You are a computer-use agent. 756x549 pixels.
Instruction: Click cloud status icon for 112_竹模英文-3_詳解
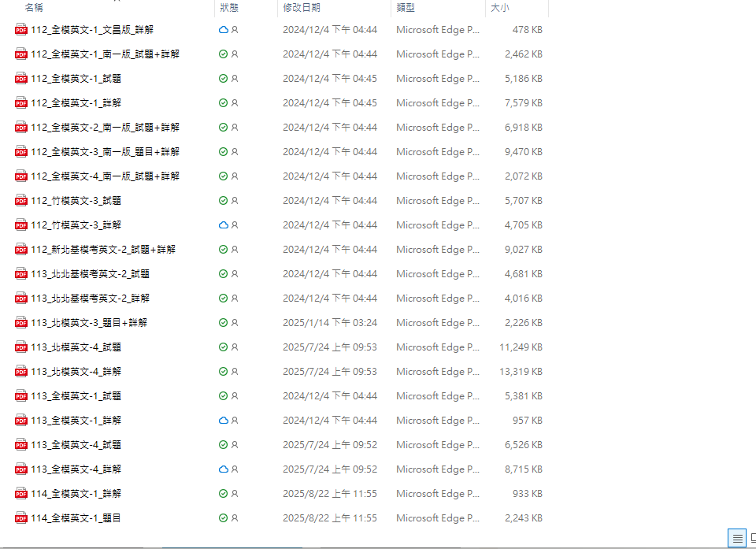pos(223,225)
